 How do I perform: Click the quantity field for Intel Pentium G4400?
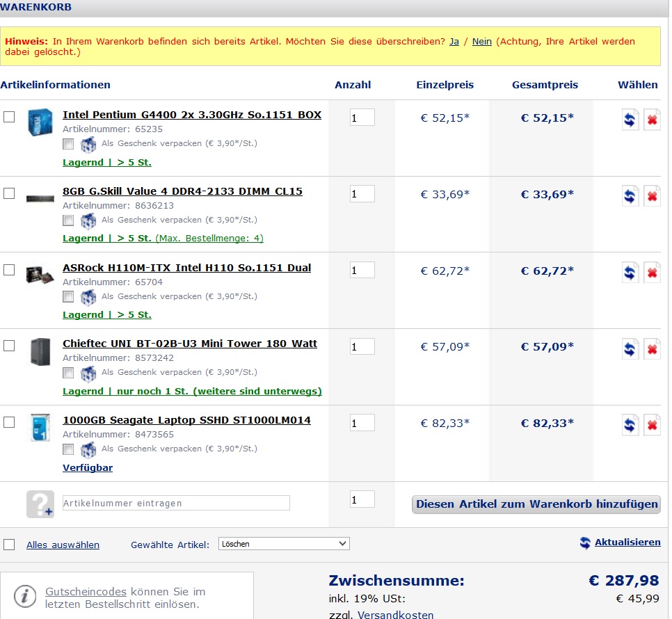pyautogui.click(x=362, y=118)
